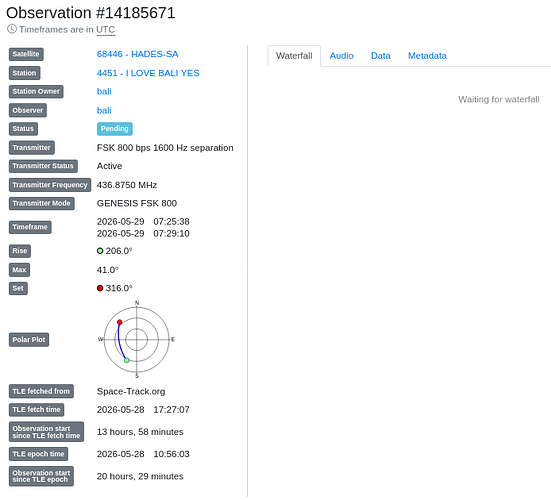The image size is (551, 500).
Task: Click the 316.0° set value
Action: coord(119,288)
